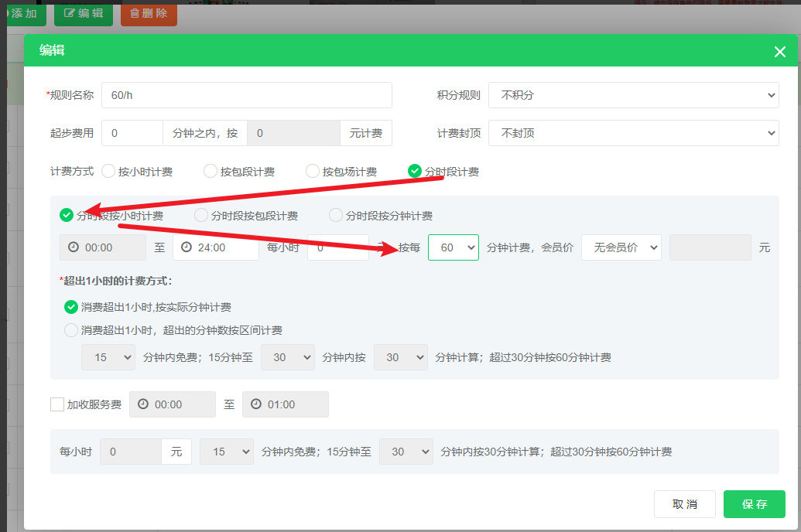Click the green 编辑 button in toolbar
This screenshot has height=532, width=801.
84,13
